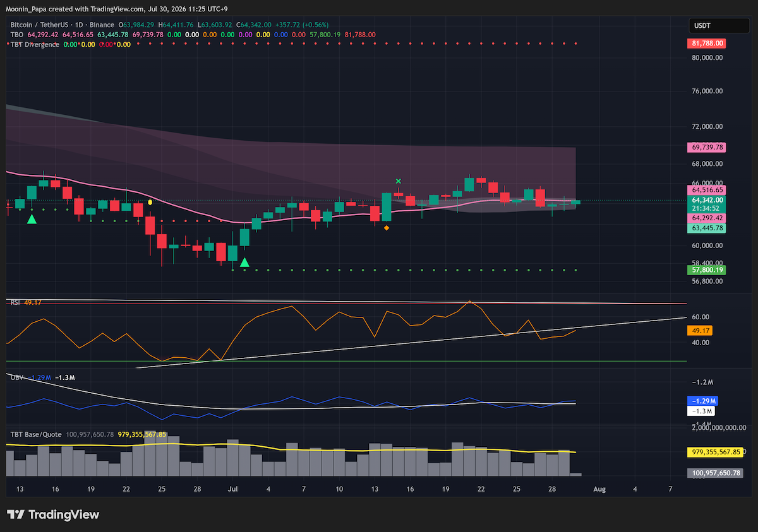The image size is (758, 532).
Task: Click the red 81,788.00 price label
Action: coord(707,44)
